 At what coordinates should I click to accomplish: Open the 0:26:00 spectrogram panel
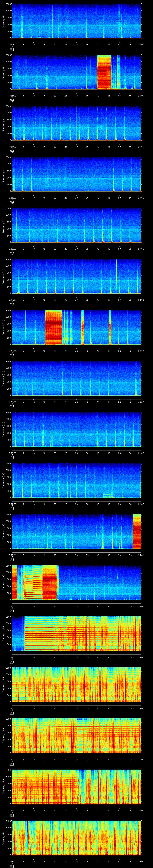coord(77,225)
